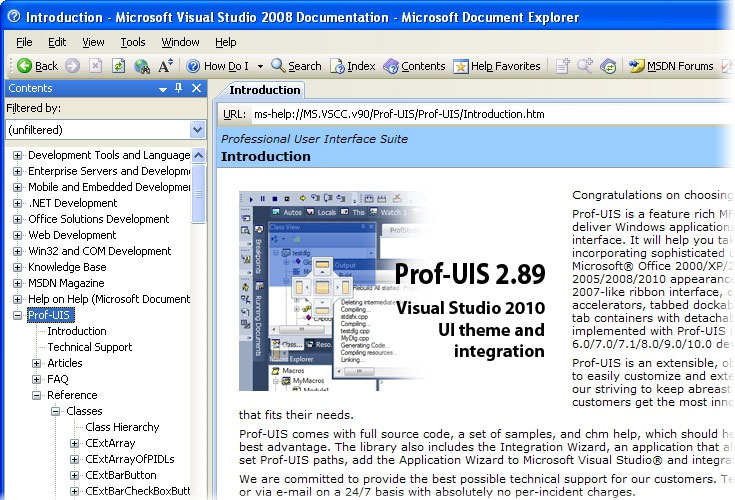The height and width of the screenshot is (500, 735).
Task: Expand the CExtArray node
Action: (x=75, y=443)
